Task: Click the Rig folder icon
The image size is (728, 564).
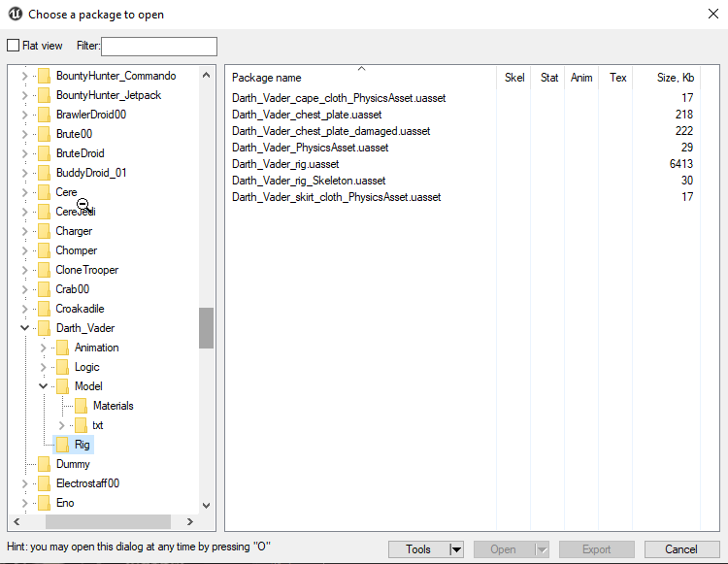Action: pyautogui.click(x=62, y=445)
